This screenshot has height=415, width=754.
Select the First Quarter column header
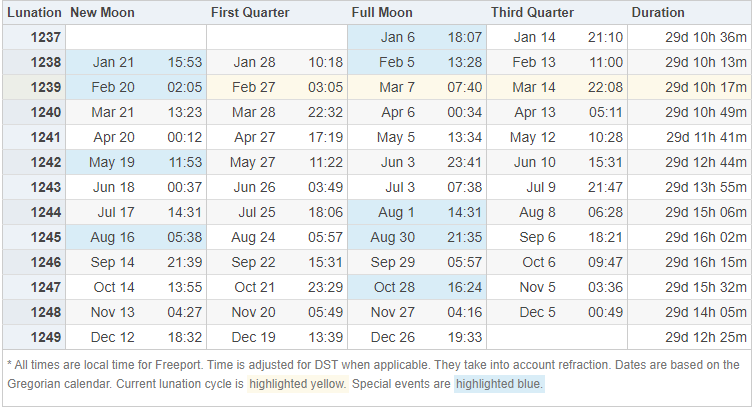pos(250,13)
